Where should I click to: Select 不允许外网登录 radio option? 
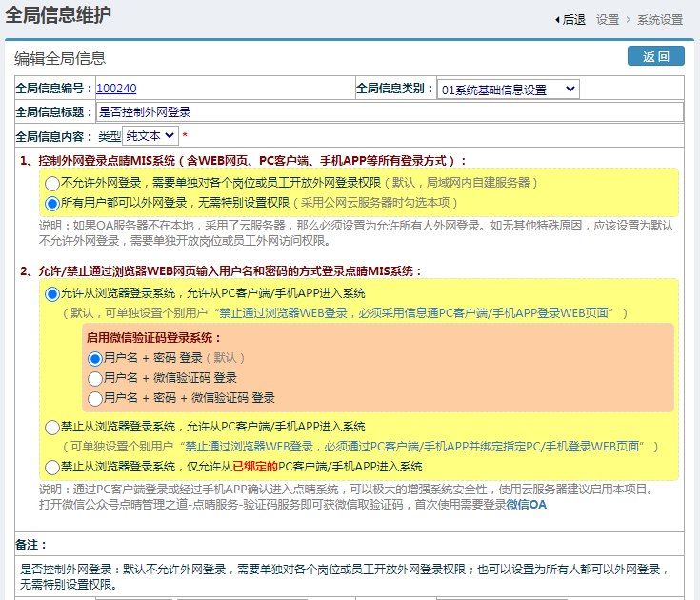coord(52,183)
